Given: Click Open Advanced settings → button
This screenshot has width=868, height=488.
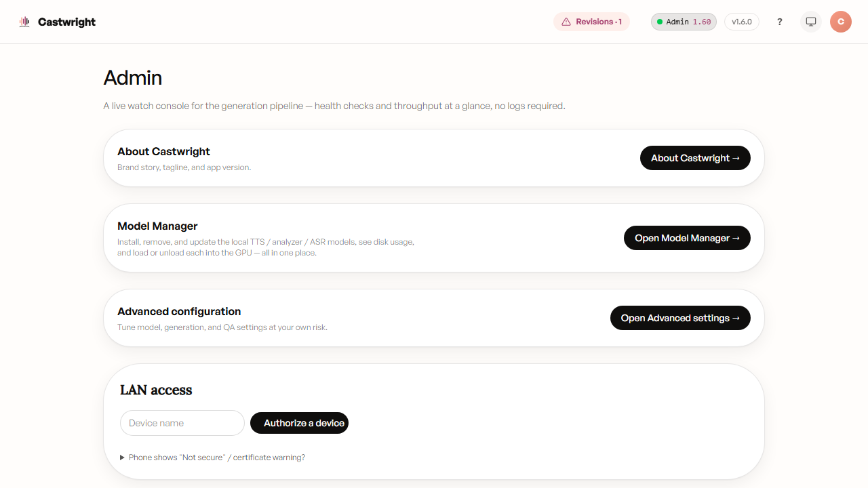Looking at the screenshot, I should coord(680,318).
